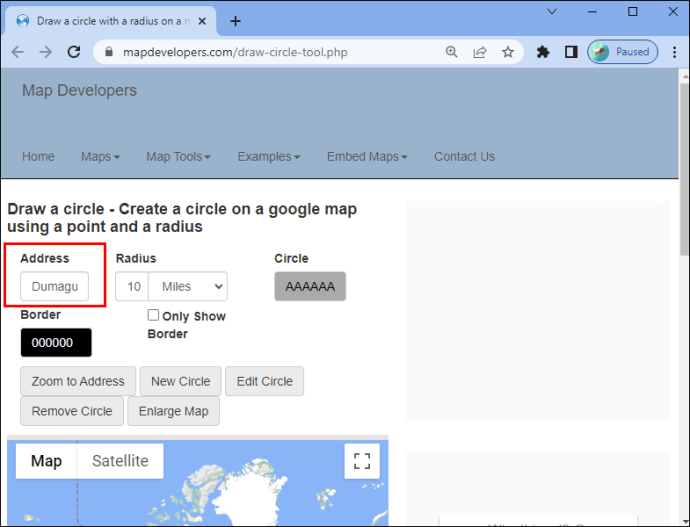
Task: Click the Address input field
Action: click(x=55, y=286)
